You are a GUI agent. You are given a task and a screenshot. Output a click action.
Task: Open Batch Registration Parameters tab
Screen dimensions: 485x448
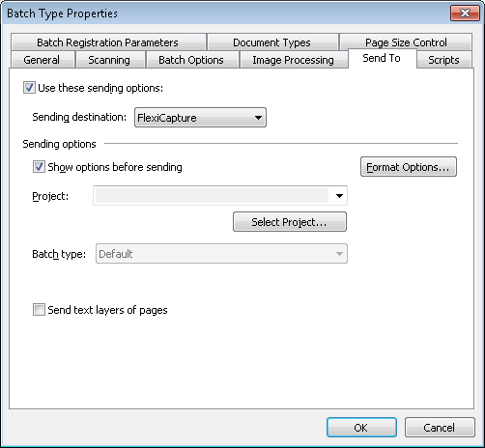click(108, 42)
